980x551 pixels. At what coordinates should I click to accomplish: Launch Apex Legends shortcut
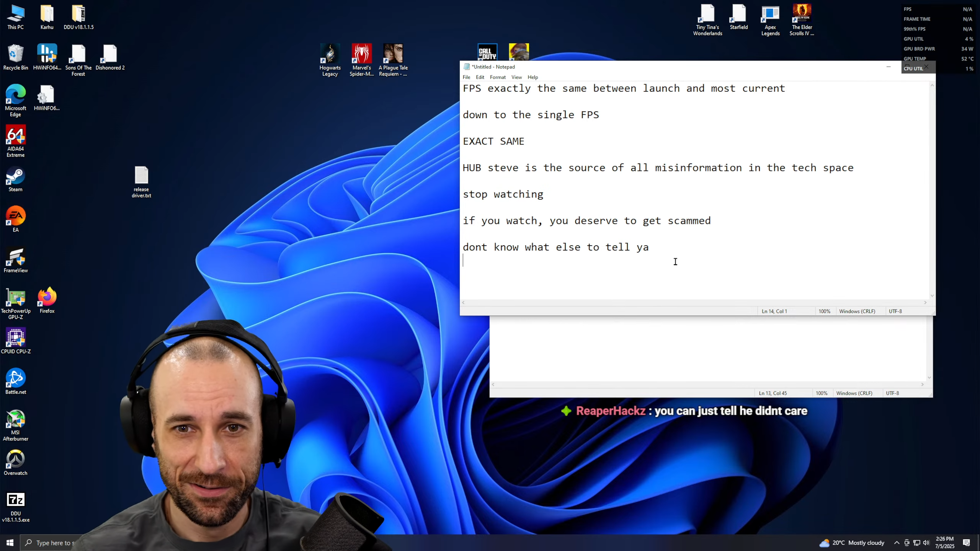coord(770,20)
